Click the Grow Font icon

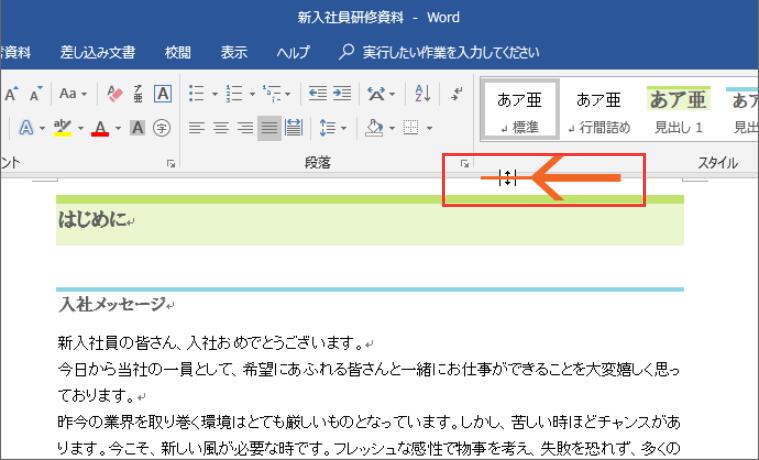tap(12, 93)
